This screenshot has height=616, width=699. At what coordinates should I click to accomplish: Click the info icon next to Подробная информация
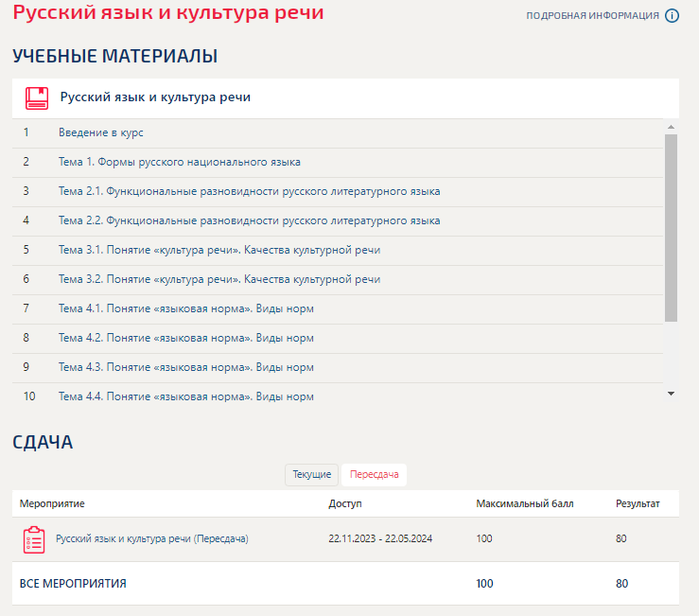pos(672,15)
